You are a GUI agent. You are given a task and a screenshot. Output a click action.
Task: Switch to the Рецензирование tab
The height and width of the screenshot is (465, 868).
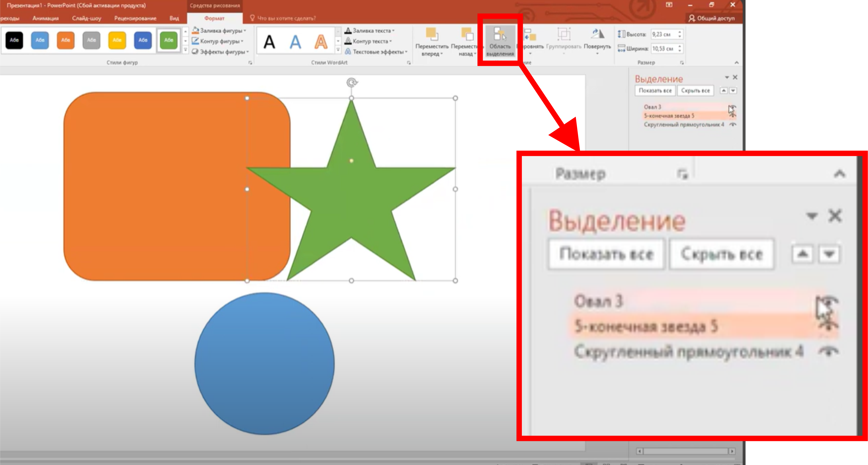click(x=135, y=18)
